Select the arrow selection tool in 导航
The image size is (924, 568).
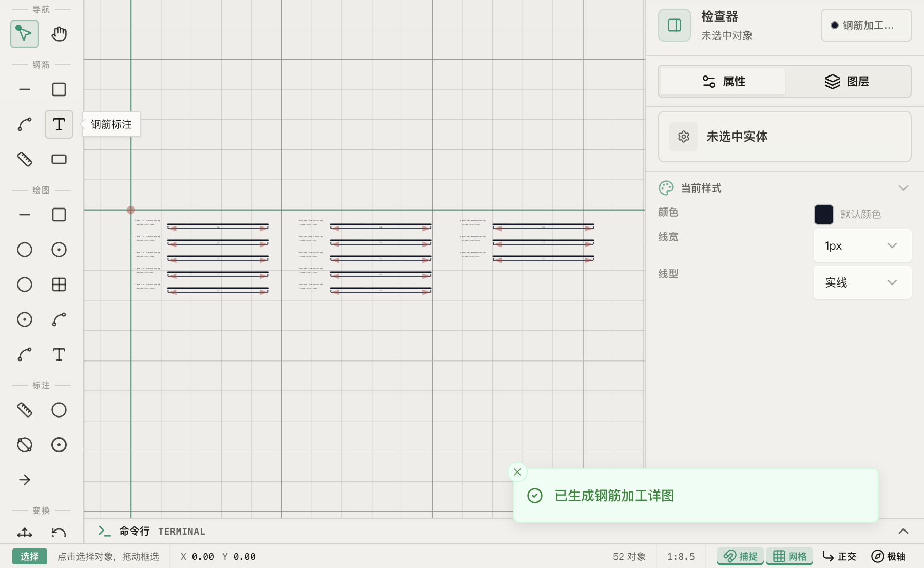click(24, 34)
